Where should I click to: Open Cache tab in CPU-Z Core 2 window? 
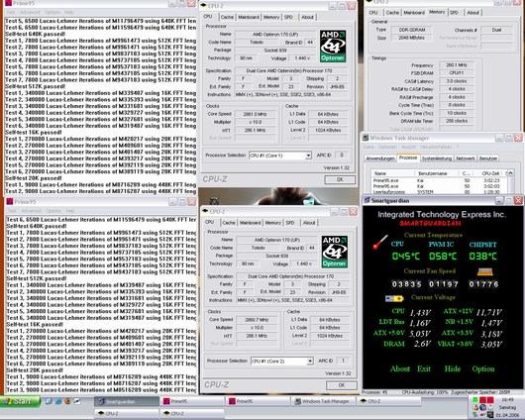(229, 223)
